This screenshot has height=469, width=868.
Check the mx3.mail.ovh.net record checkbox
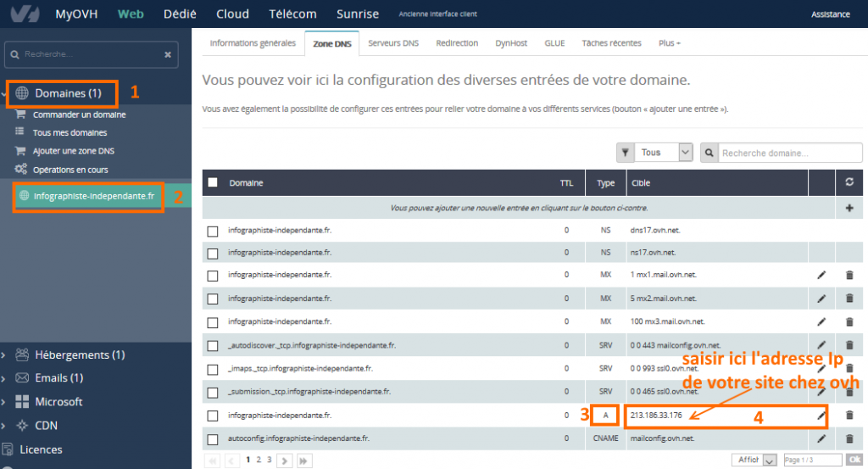213,322
